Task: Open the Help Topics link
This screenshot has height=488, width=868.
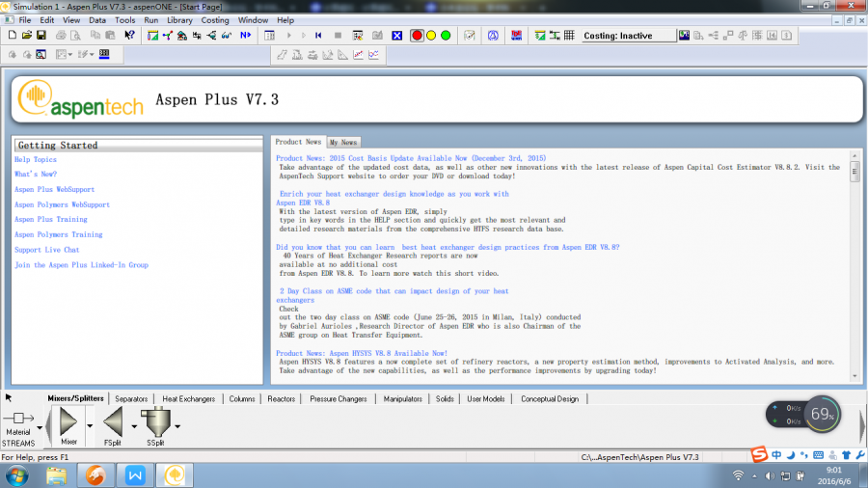Action: [36, 159]
